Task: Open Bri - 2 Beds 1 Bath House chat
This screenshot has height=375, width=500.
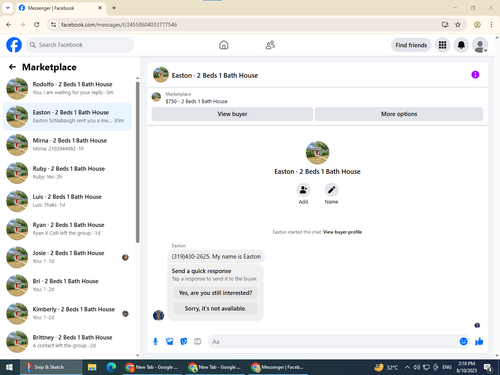Action: (x=68, y=285)
